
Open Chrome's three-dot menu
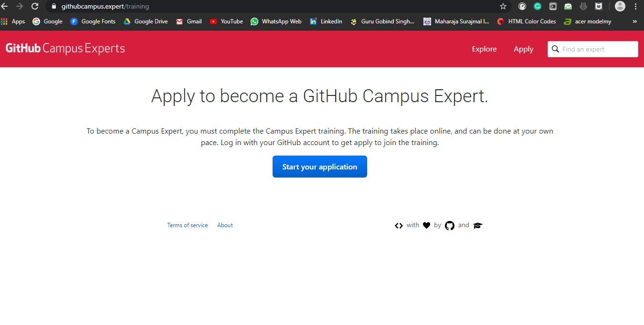[636, 6]
